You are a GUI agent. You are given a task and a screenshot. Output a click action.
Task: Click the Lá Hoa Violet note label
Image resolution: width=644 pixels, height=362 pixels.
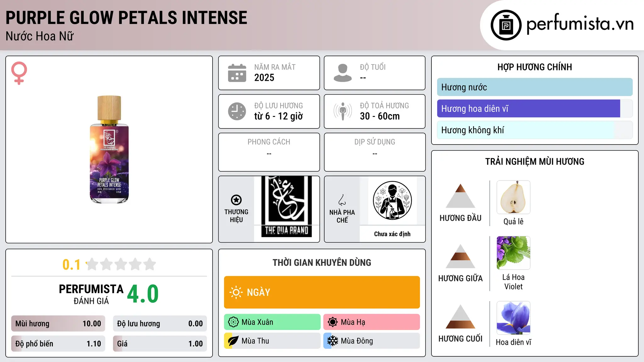[514, 282]
